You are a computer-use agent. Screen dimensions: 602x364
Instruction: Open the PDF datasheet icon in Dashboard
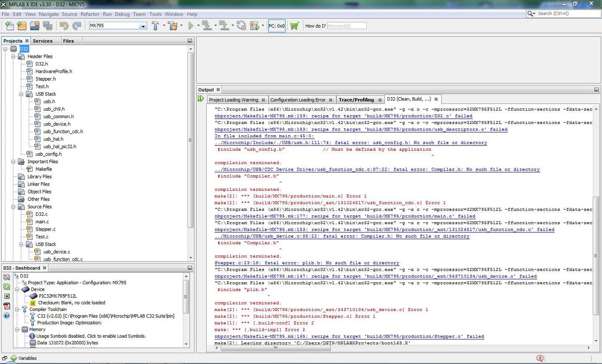(7, 306)
